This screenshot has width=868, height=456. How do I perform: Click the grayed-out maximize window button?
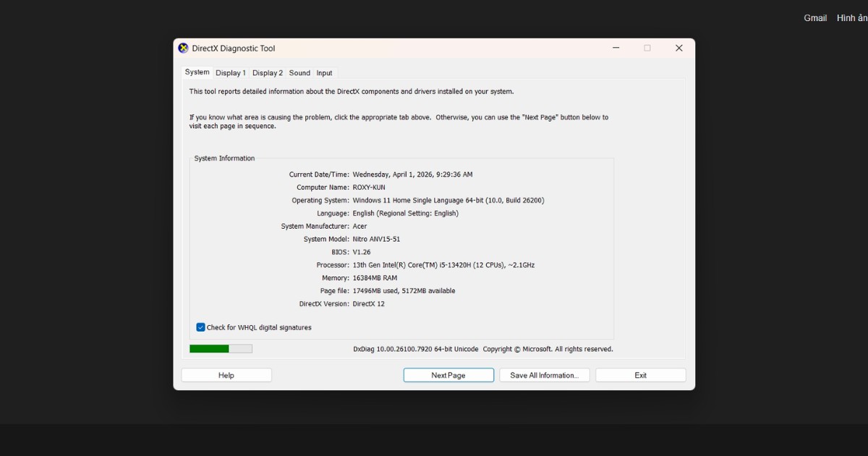[x=647, y=48]
